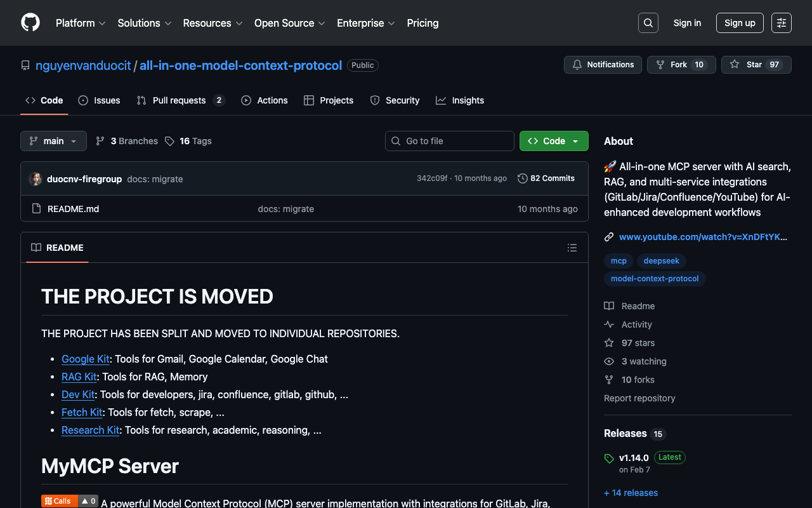Switch to the Pull requests tab
The height and width of the screenshot is (508, 812).
[180, 100]
